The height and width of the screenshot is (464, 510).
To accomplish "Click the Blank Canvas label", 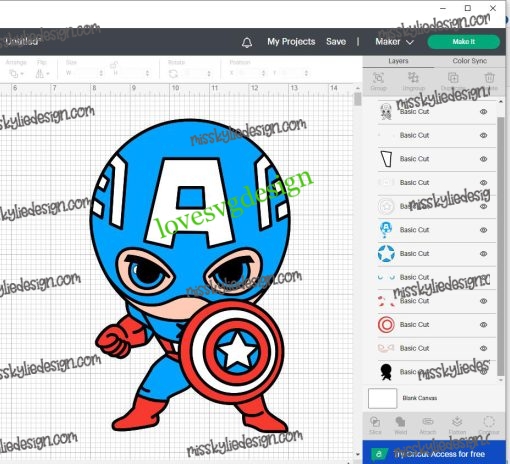I will [419, 398].
